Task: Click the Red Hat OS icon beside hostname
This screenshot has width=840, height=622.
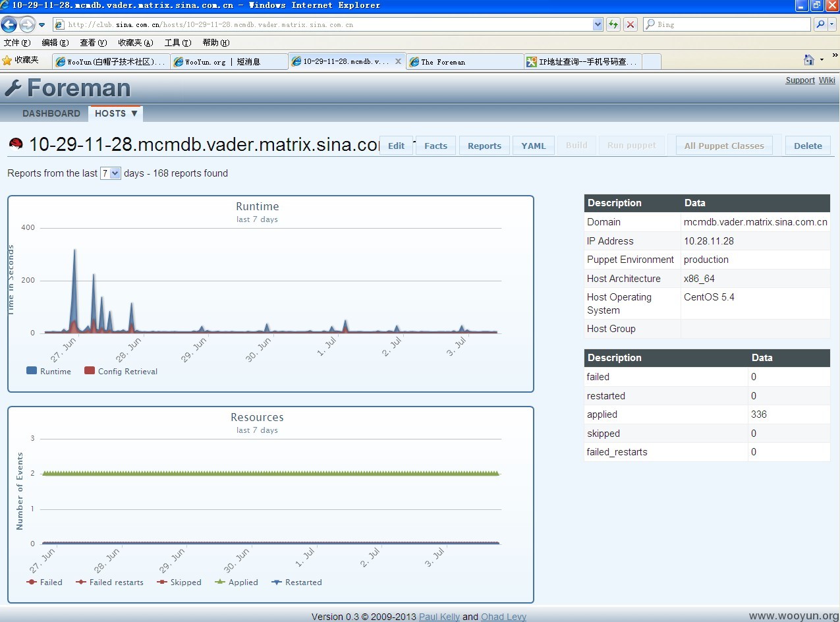Action: pos(16,144)
